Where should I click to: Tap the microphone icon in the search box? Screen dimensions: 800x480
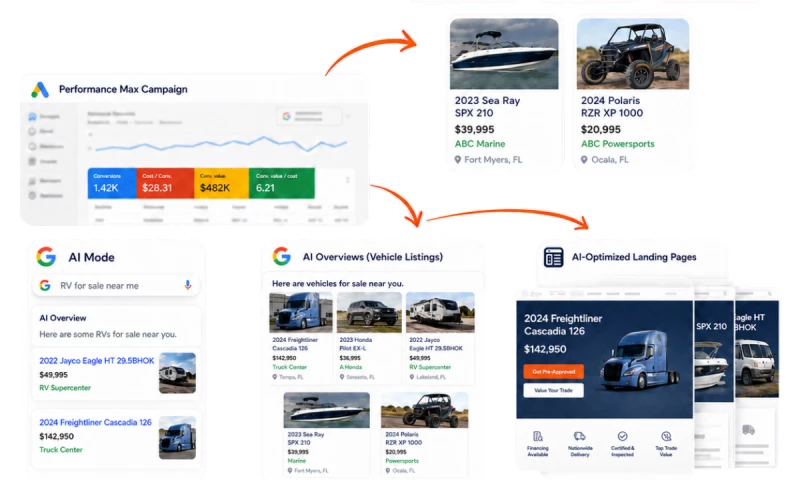(x=188, y=285)
